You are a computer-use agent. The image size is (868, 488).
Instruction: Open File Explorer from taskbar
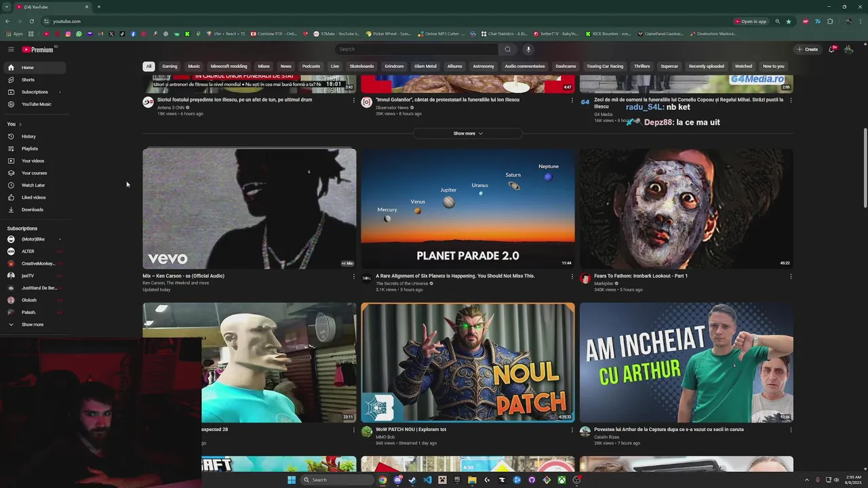[472, 480]
